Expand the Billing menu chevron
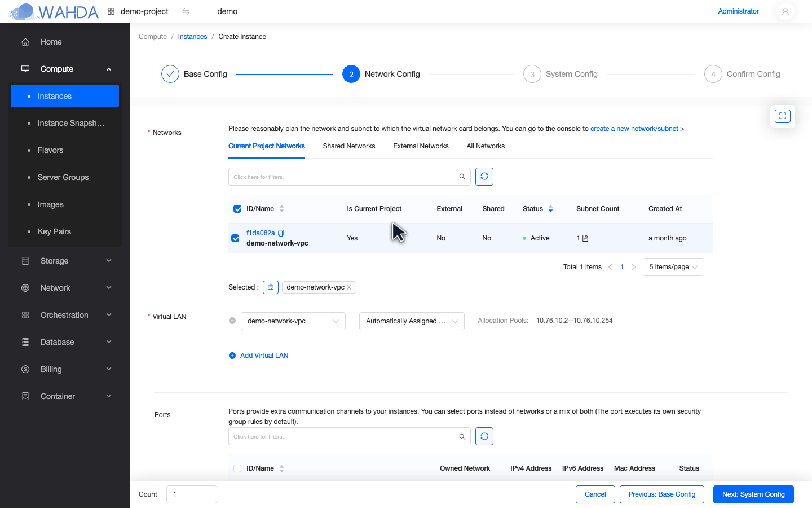 (109, 369)
